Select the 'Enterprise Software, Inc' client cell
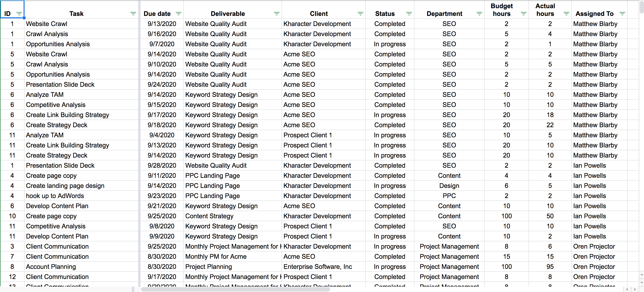 tap(323, 267)
